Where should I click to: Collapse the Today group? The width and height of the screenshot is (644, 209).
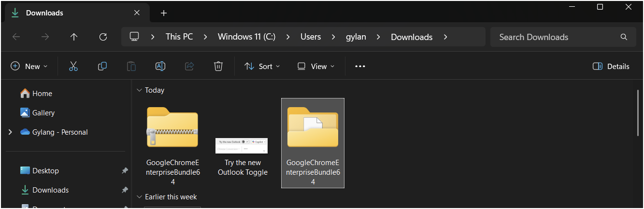pos(139,90)
